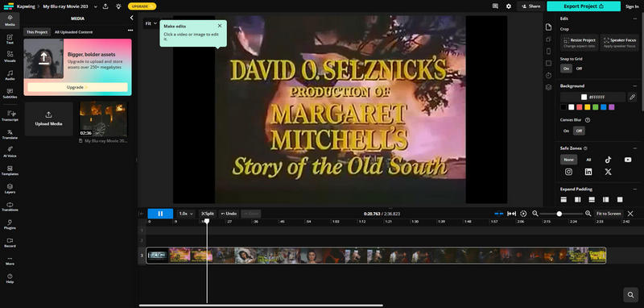The height and width of the screenshot is (308, 644).
Task: Open the Text tool in the sidebar
Action: (10, 39)
